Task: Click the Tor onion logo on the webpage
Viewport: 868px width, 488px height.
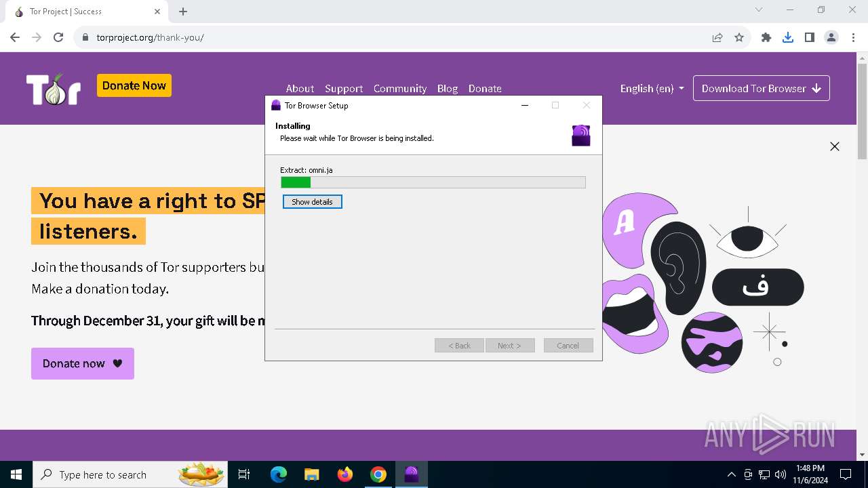Action: 54,89
